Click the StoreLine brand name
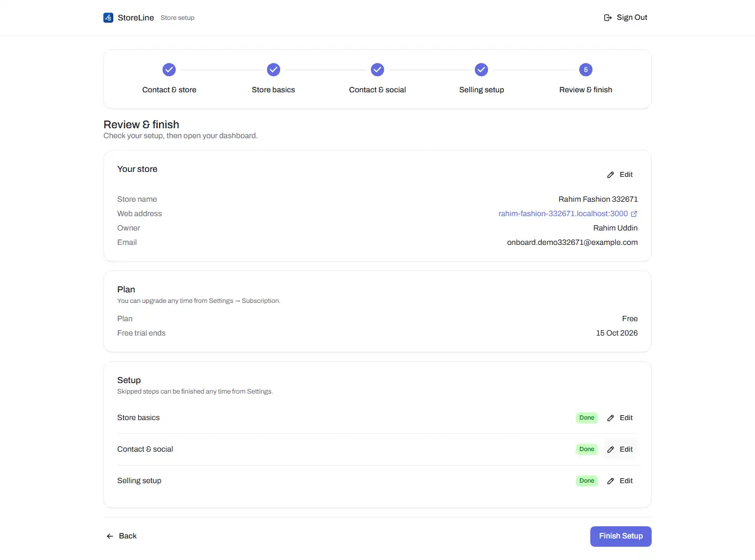 coord(136,18)
